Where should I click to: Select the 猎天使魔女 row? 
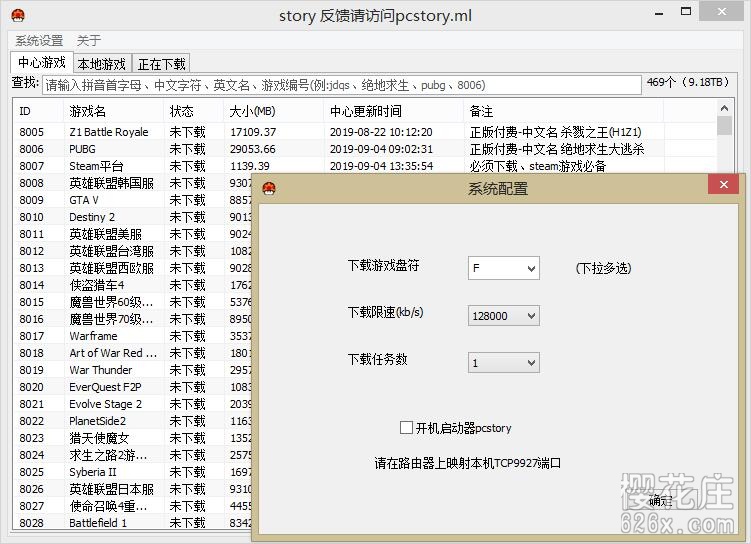133,438
